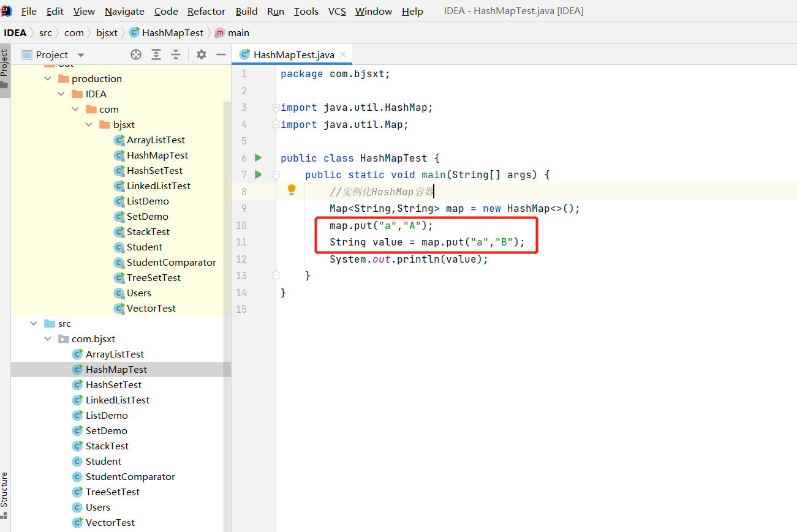Click the HashMapTest breadcrumb in navigation bar

[x=166, y=32]
